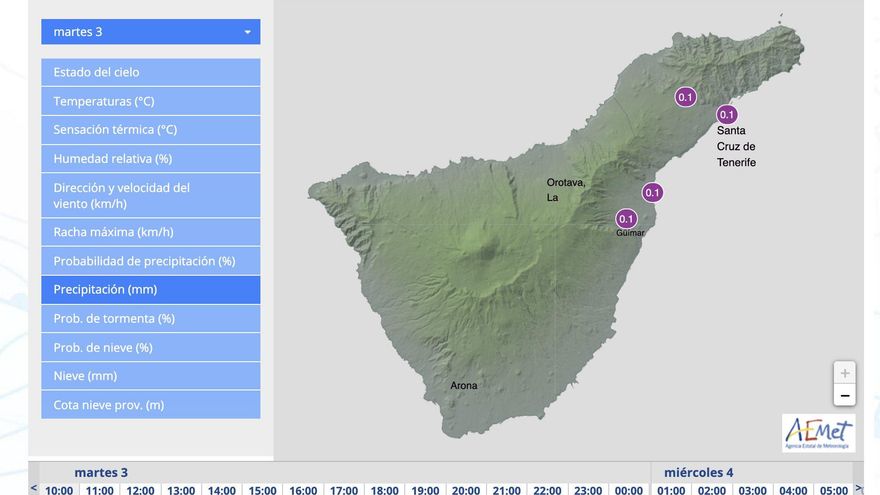
Task: Show Racha máxima (km/h)
Action: tap(150, 232)
